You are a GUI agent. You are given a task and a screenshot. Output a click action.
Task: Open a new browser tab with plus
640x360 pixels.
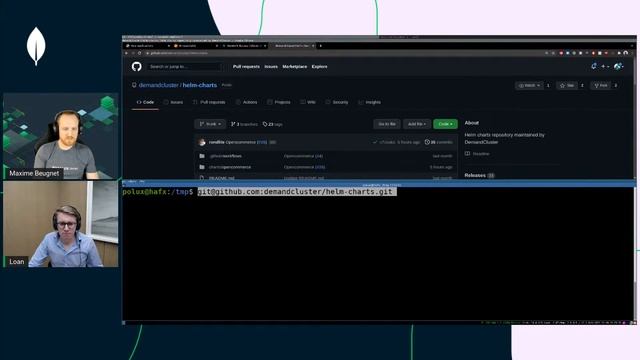[320, 46]
